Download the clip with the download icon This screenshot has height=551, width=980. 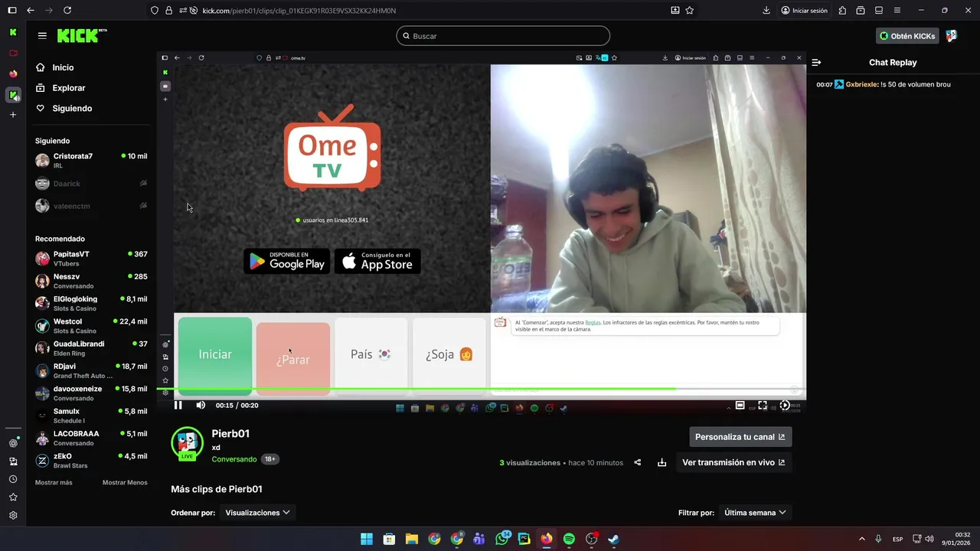pos(661,463)
